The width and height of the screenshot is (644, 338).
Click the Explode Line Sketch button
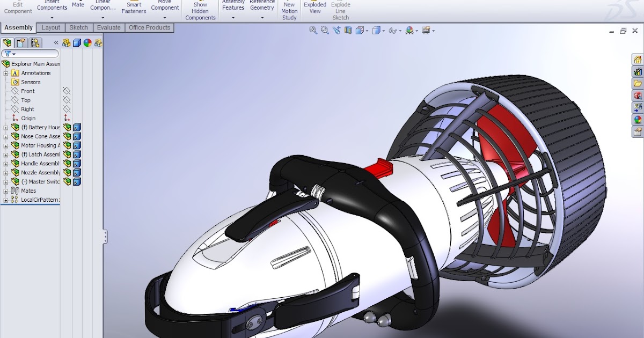(x=341, y=11)
